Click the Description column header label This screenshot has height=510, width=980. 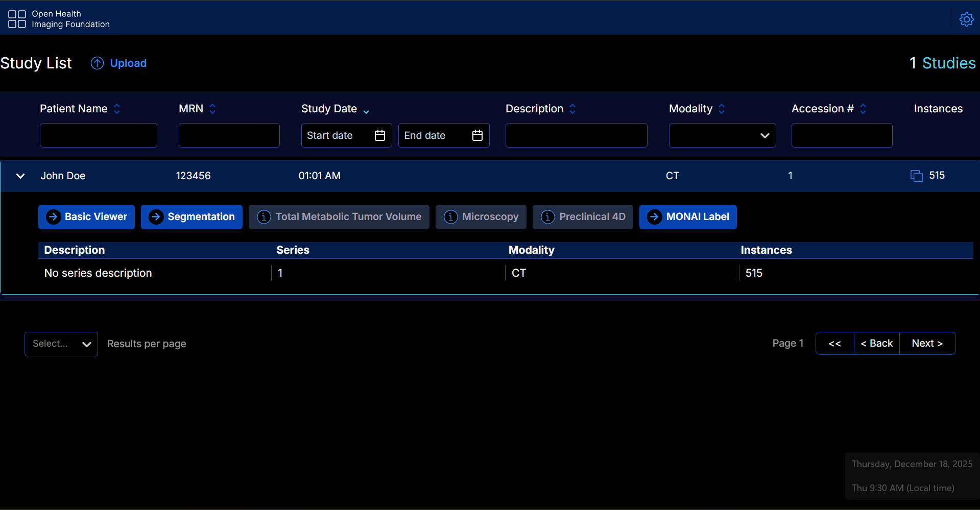coord(534,109)
